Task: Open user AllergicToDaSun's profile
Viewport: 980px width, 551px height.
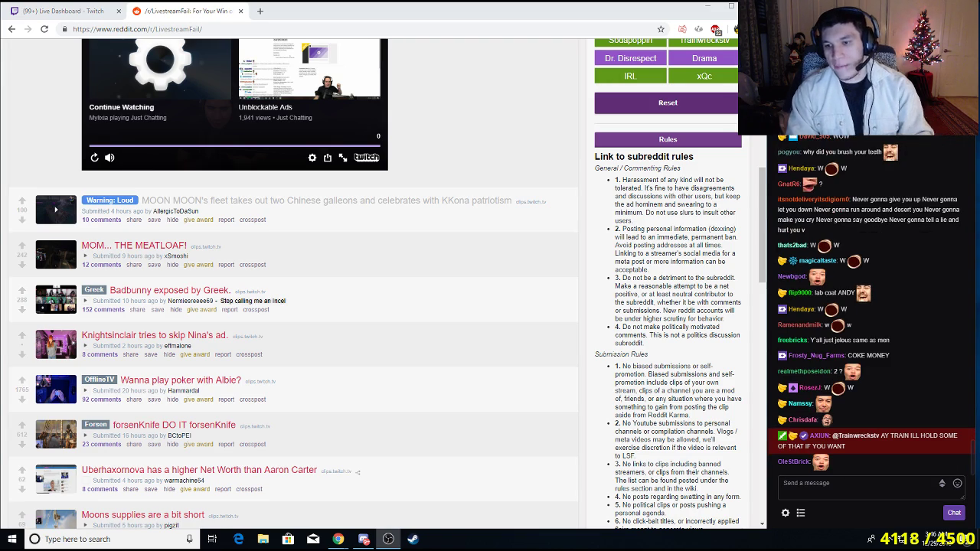Action: click(175, 211)
